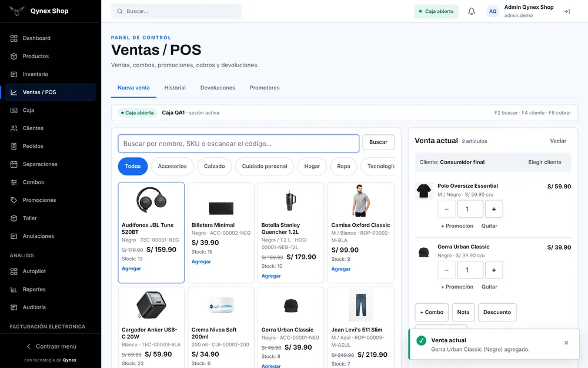
Task: Click the + Combo button
Action: [432, 313]
